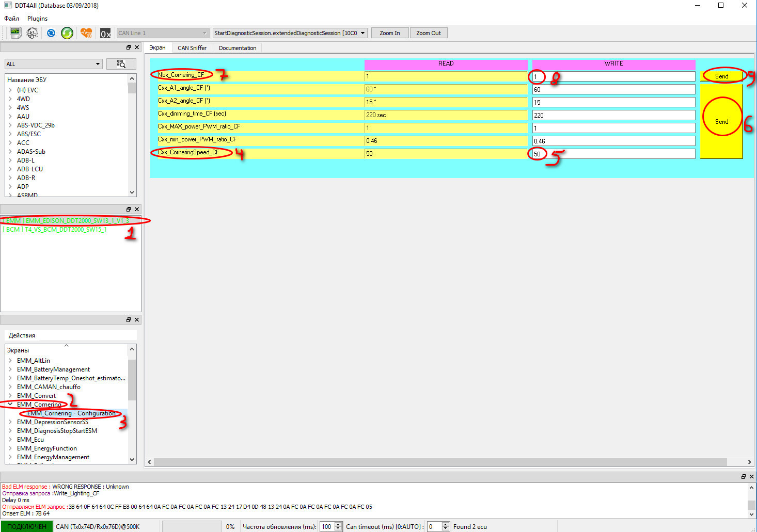
Task: Expand the (H) EVC tree node
Action: click(x=10, y=90)
